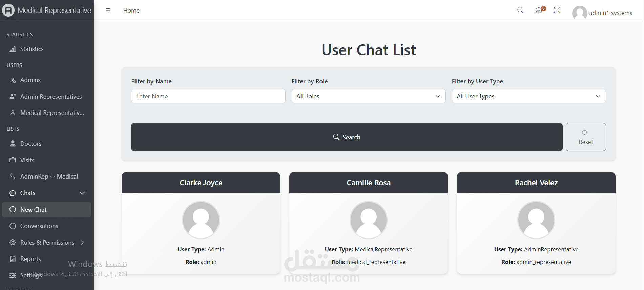Image resolution: width=644 pixels, height=290 pixels.
Task: Click the Medical Representative logo icon
Action: tap(8, 10)
